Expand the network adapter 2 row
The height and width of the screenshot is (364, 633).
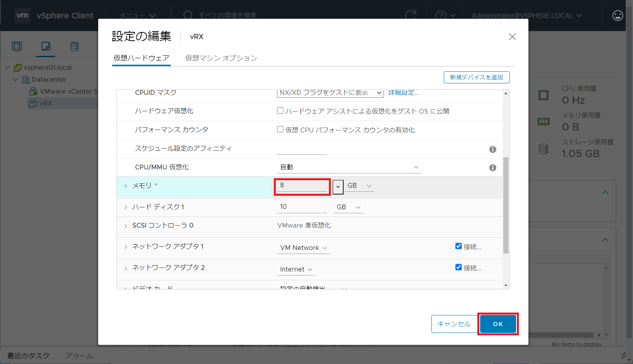[x=126, y=268]
